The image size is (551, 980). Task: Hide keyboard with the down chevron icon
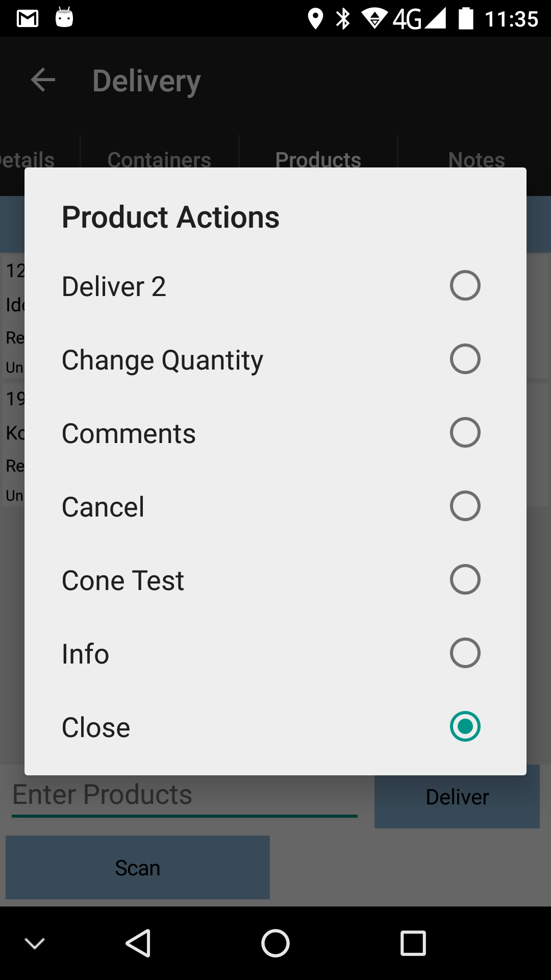(x=35, y=943)
